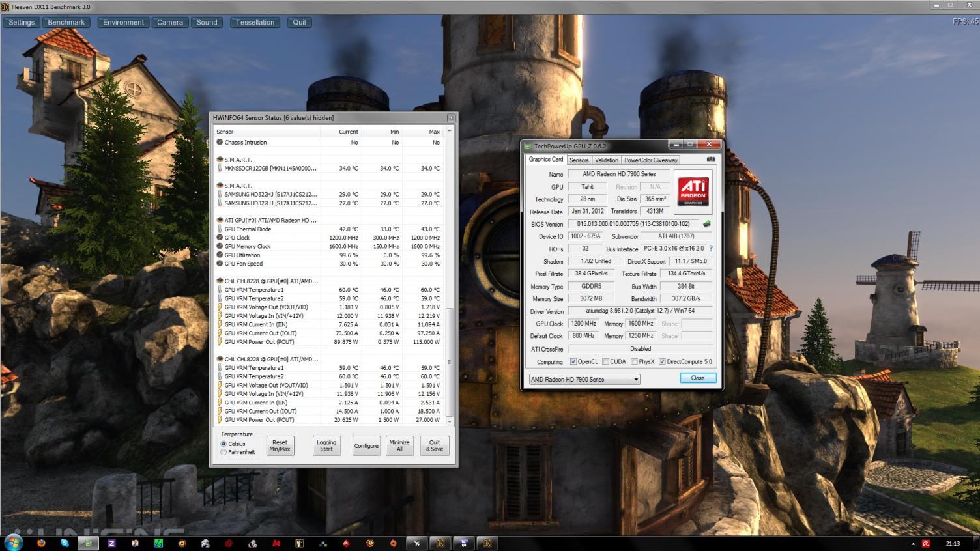The width and height of the screenshot is (980, 551).
Task: Click the Current column header
Action: 341,132
